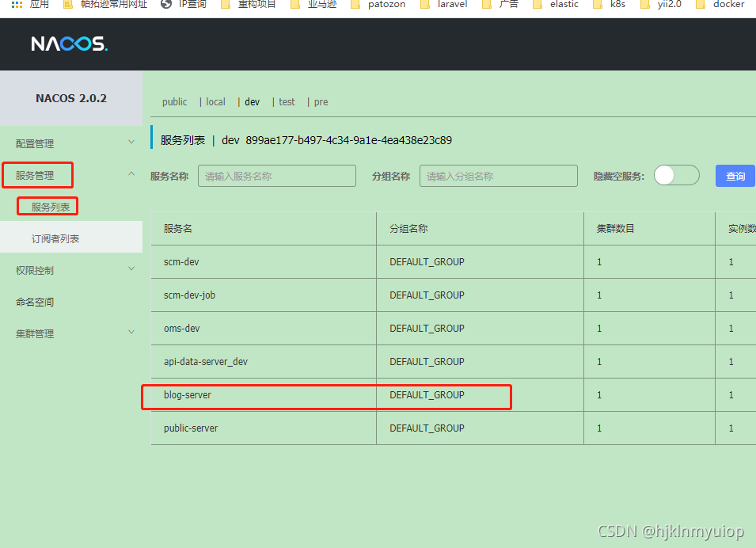The width and height of the screenshot is (756, 548).
Task: Open the docker bookmark folder
Action: coord(720,4)
